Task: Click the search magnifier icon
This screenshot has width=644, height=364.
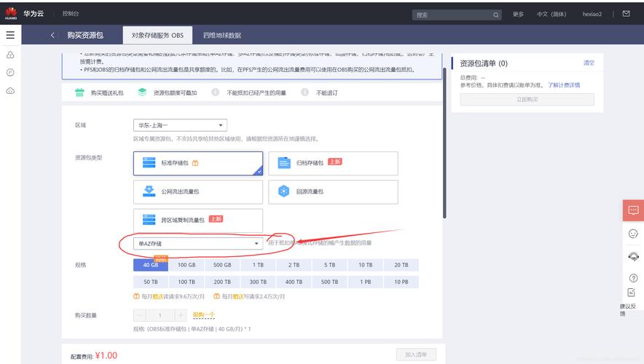Action: pyautogui.click(x=495, y=15)
